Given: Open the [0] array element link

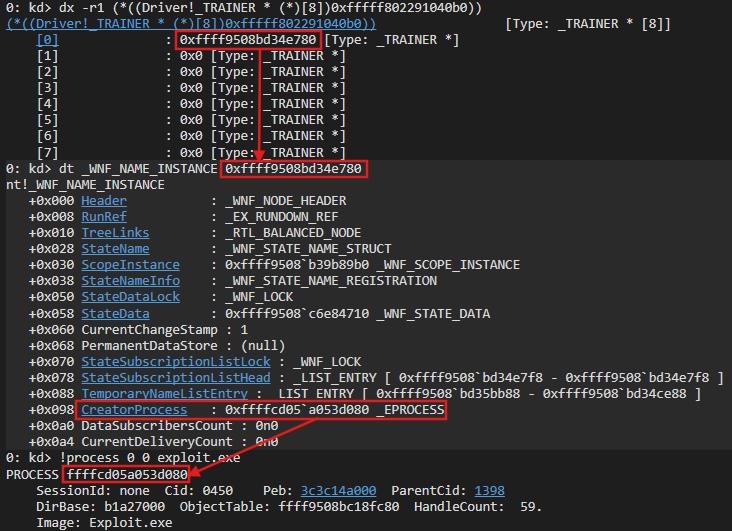Looking at the screenshot, I should [x=48, y=39].
